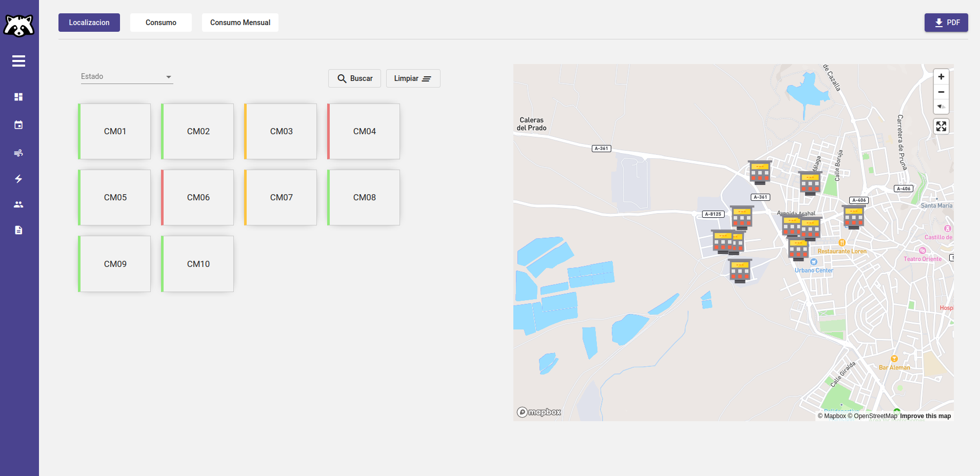Select the CM08 card
This screenshot has width=980, height=476.
pyautogui.click(x=364, y=197)
